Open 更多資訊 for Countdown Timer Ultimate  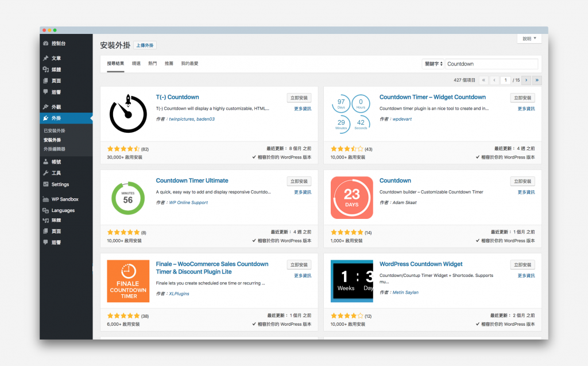303,192
